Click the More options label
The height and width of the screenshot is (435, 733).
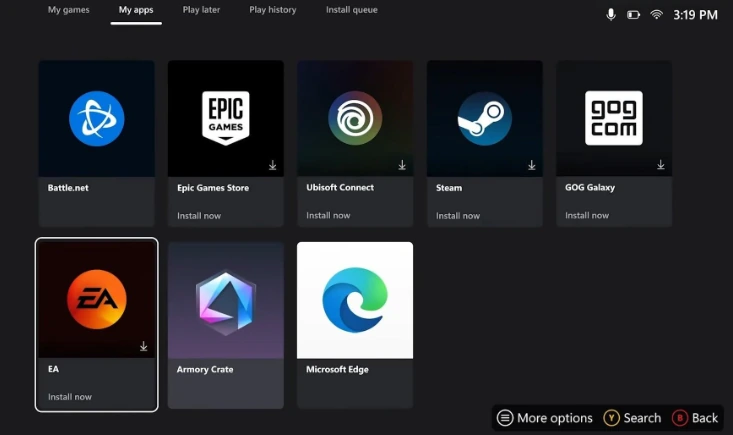554,418
